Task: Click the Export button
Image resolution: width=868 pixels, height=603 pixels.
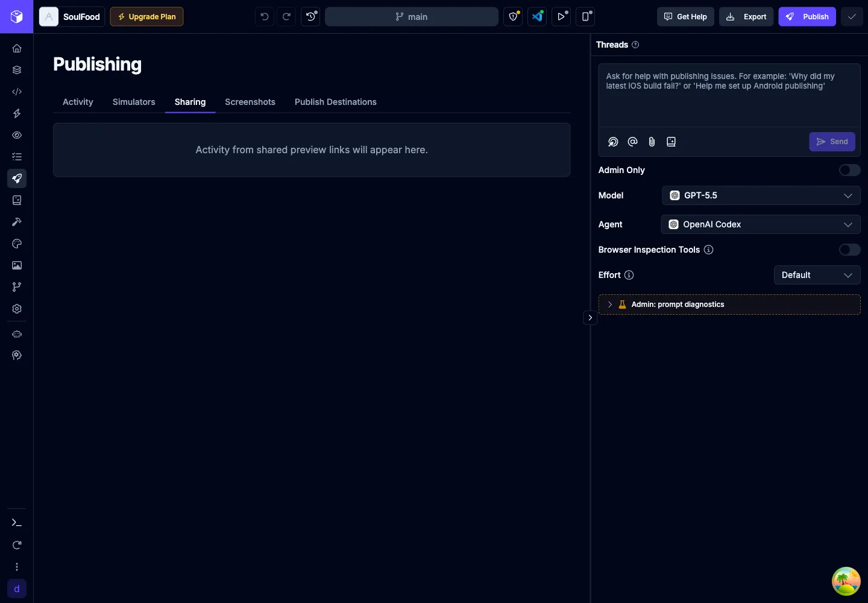Action: 746,17
